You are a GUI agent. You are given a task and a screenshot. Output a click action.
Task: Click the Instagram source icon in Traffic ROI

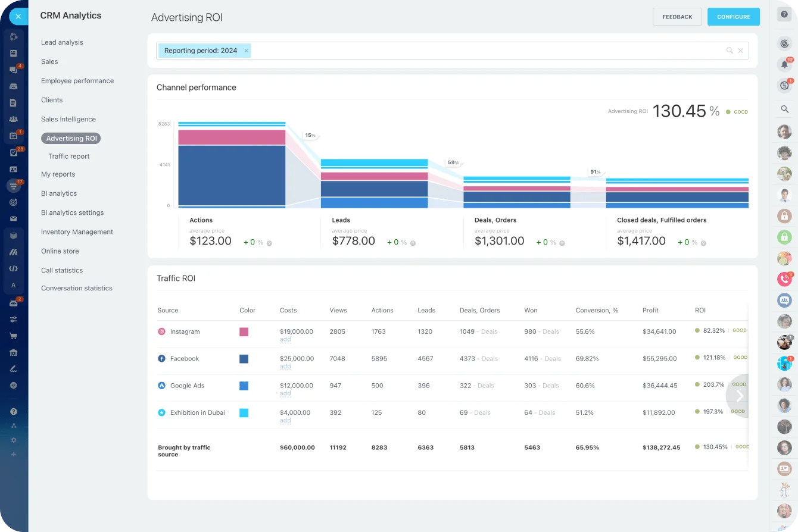tap(161, 331)
